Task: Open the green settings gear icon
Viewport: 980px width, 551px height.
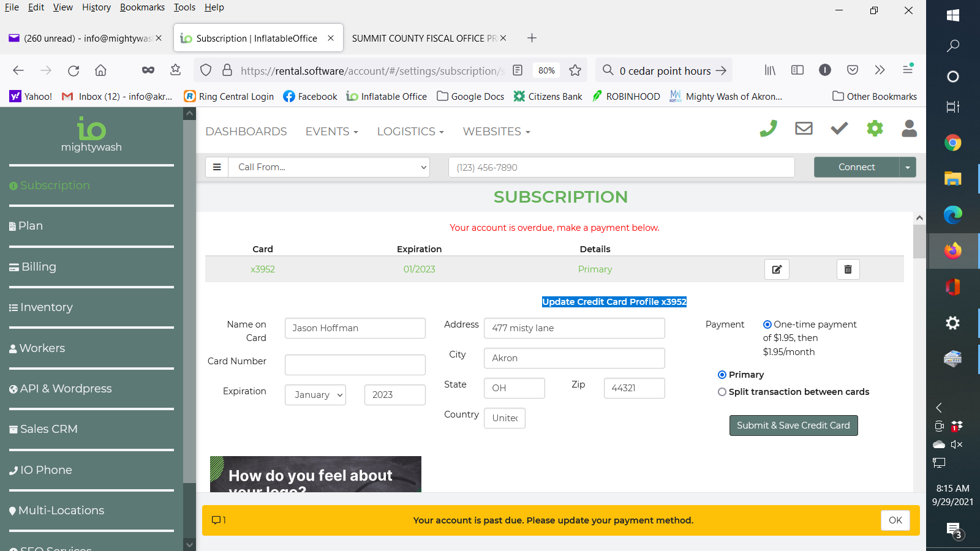Action: pos(875,129)
